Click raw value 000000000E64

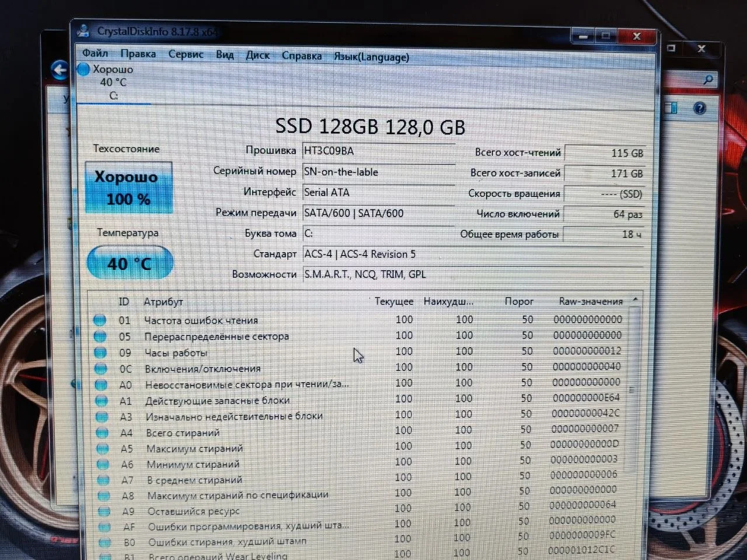click(586, 397)
